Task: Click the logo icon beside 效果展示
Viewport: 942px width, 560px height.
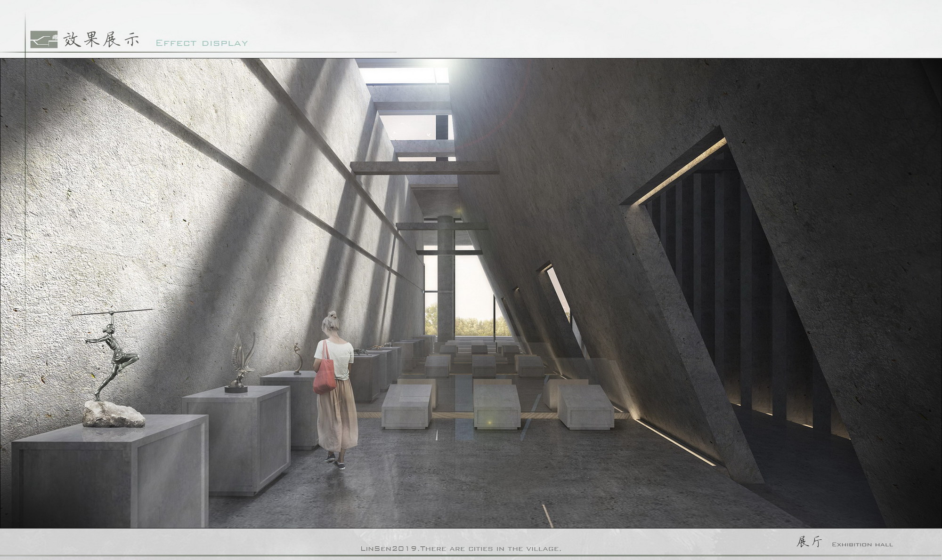Action: coord(44,40)
